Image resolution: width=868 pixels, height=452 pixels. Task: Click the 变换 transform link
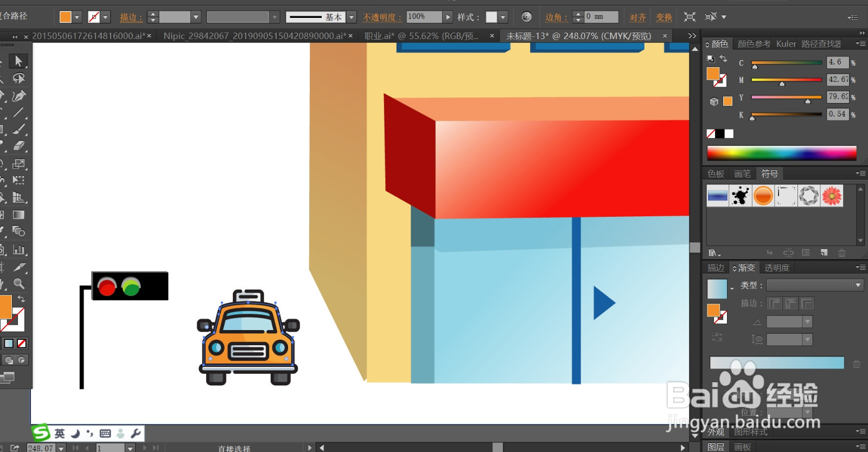tap(663, 17)
